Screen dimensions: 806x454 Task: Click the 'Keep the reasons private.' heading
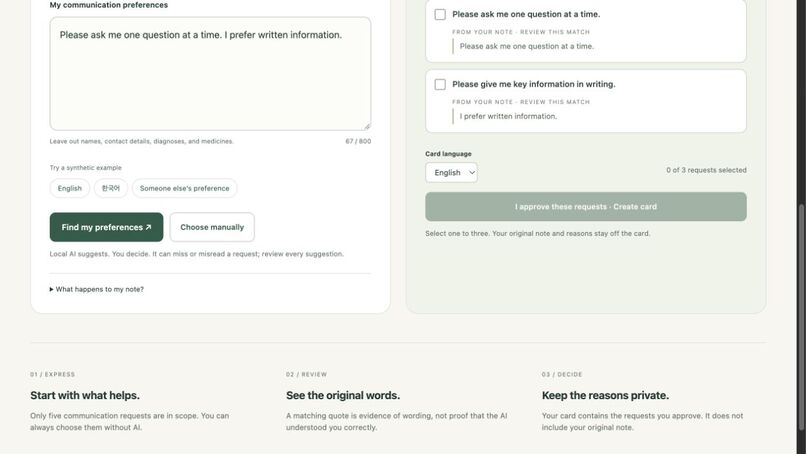[605, 395]
